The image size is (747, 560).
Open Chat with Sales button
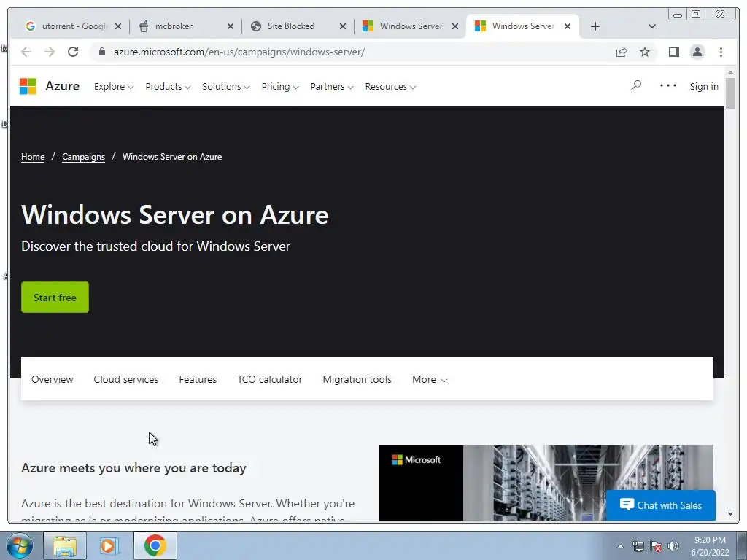pyautogui.click(x=660, y=505)
